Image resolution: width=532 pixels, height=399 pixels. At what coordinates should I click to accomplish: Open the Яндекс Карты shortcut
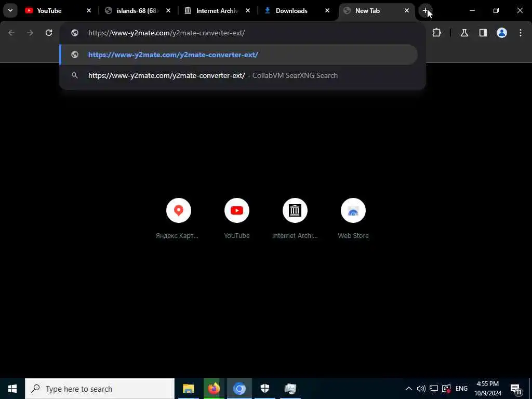point(179,219)
